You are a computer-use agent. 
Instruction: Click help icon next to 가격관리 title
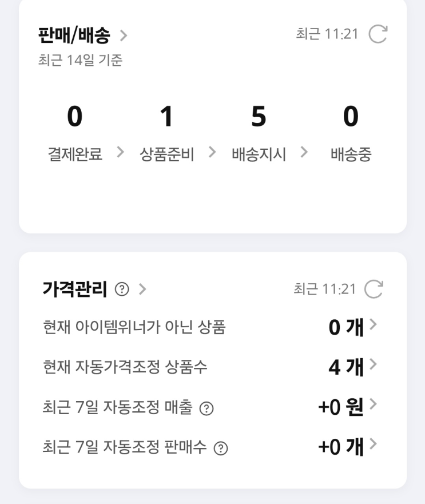click(121, 290)
